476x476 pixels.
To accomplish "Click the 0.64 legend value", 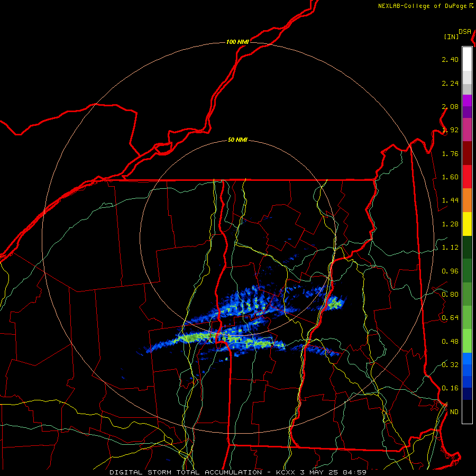I will [450, 318].
